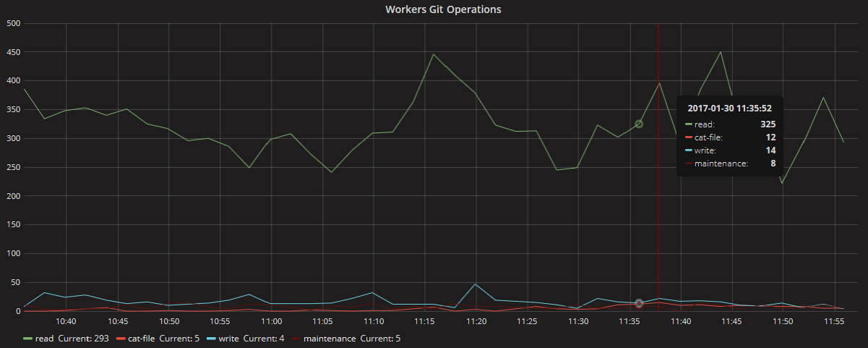Click the write value 14 in the tooltip
The image size is (868, 348).
point(770,150)
